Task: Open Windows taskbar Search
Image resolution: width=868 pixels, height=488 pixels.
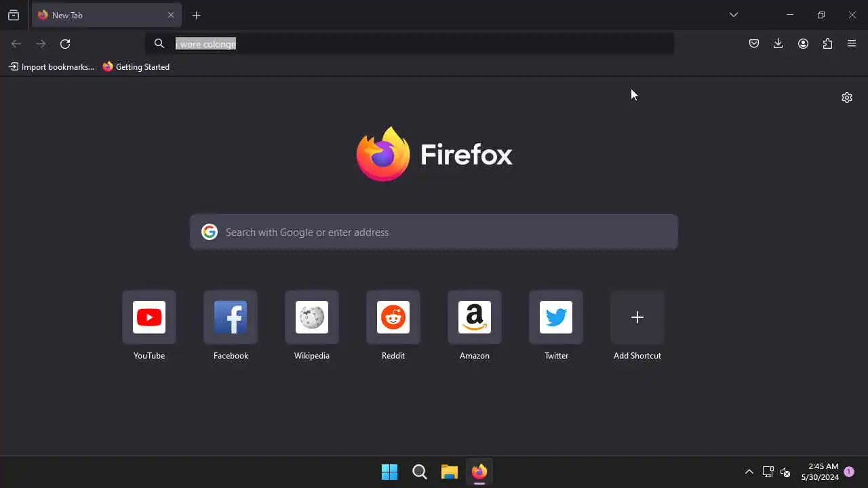Action: coord(420,472)
